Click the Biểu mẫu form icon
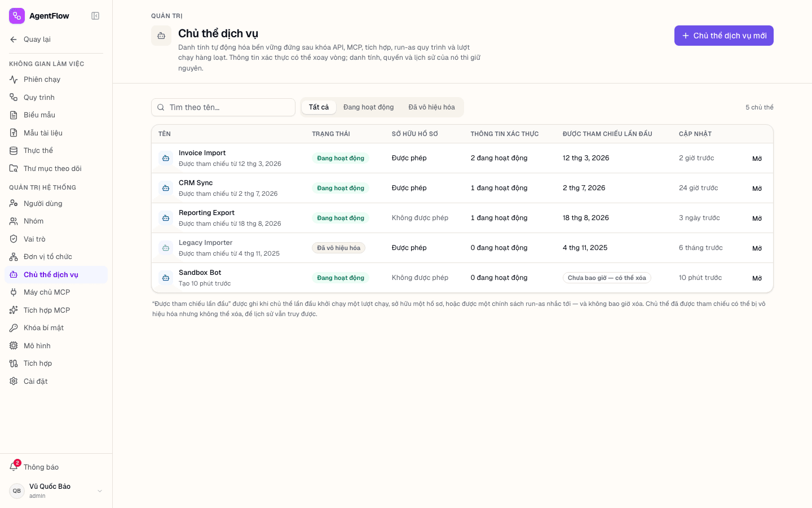The width and height of the screenshot is (812, 508). click(14, 115)
